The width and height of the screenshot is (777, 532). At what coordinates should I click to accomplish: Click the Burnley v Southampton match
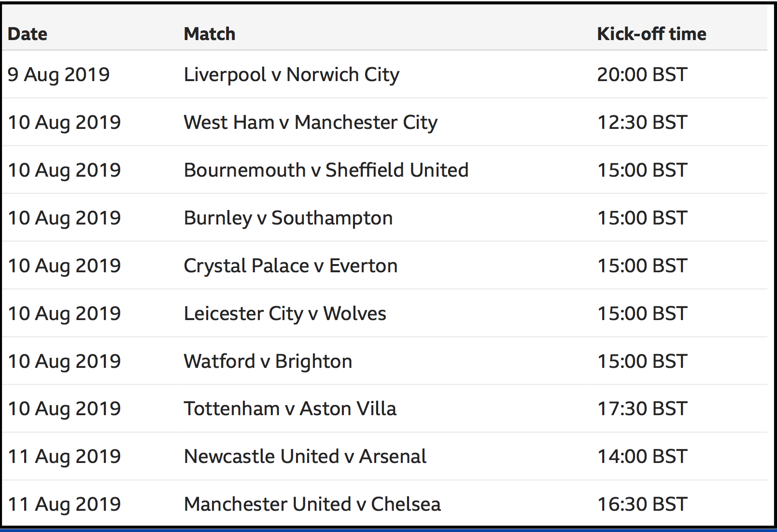288,218
